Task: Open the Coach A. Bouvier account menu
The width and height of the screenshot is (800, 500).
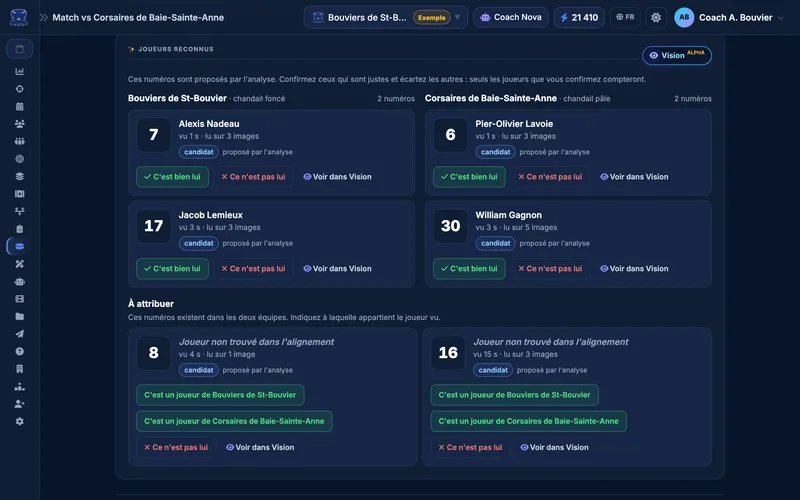Action: click(729, 17)
